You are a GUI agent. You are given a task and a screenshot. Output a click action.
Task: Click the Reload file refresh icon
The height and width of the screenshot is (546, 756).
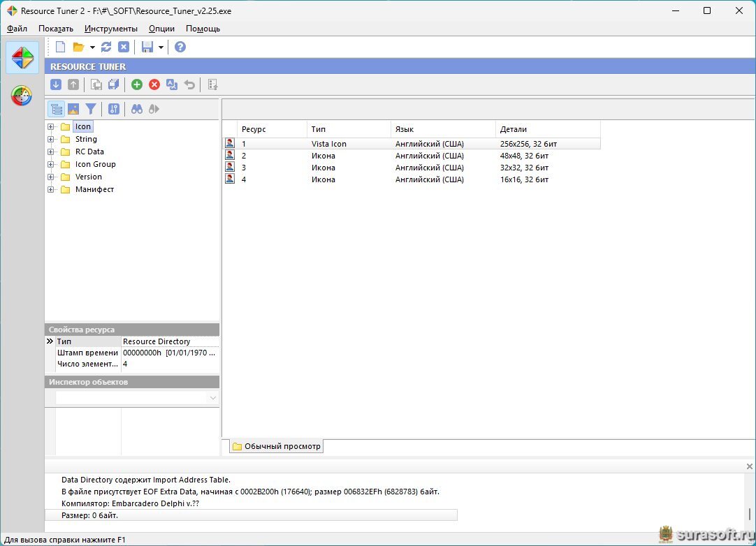tap(107, 47)
